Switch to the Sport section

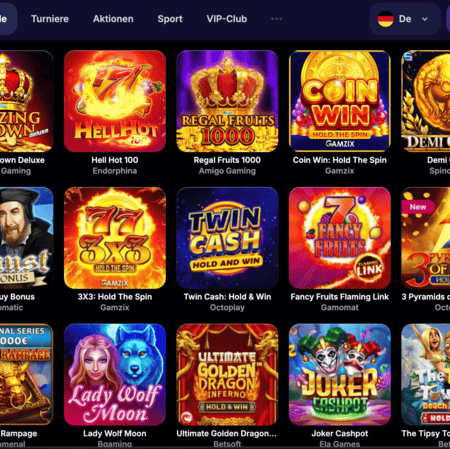(170, 19)
